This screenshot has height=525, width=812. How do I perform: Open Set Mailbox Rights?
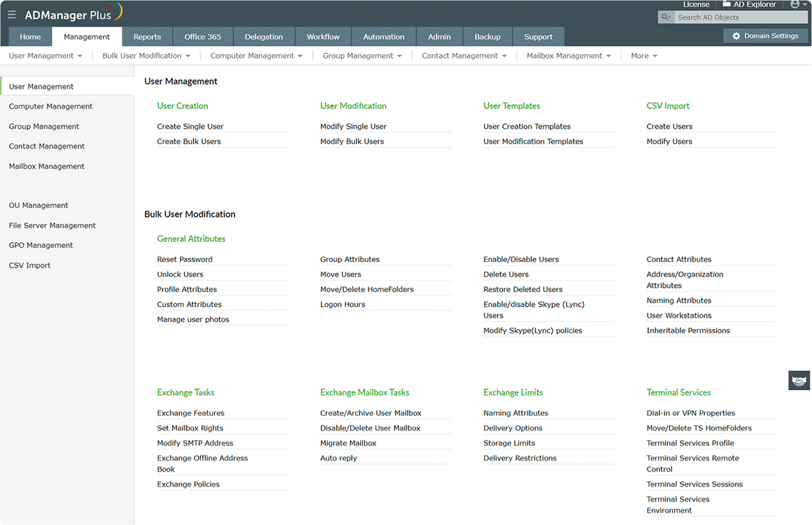[x=190, y=428]
